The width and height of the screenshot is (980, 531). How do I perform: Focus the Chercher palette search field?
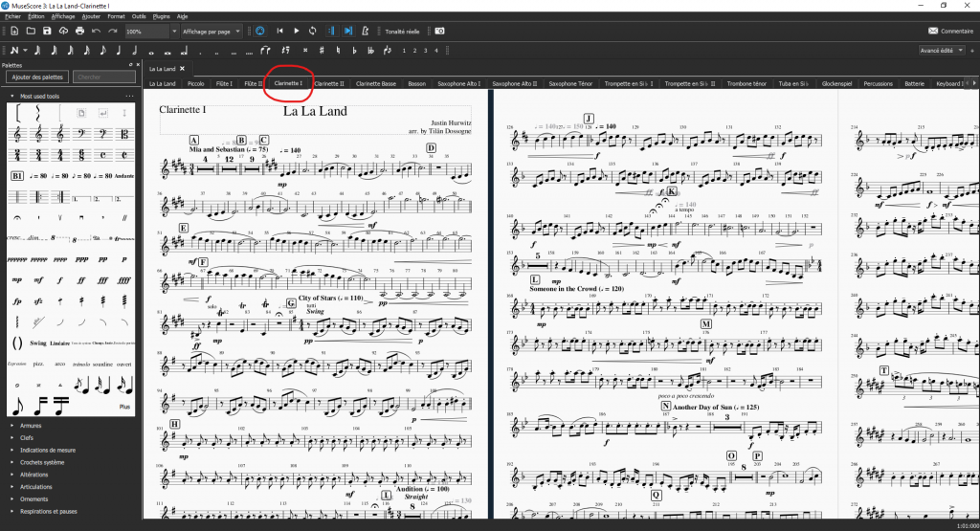(x=104, y=77)
